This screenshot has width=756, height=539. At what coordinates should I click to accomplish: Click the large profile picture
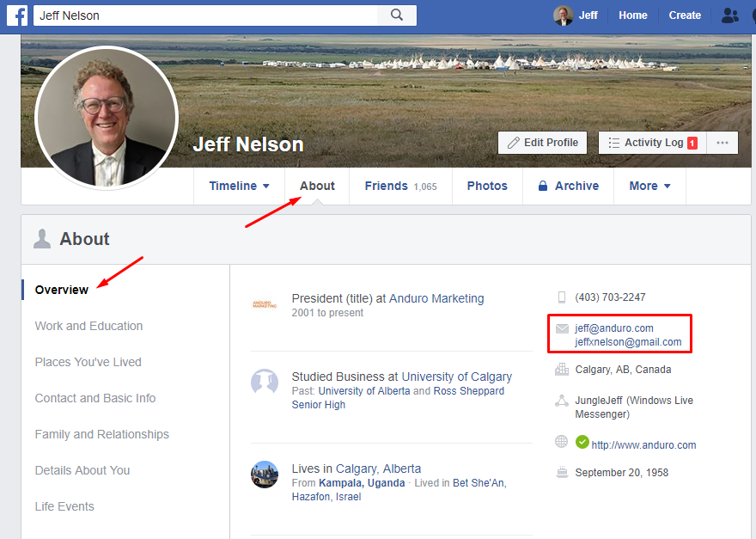(x=107, y=118)
